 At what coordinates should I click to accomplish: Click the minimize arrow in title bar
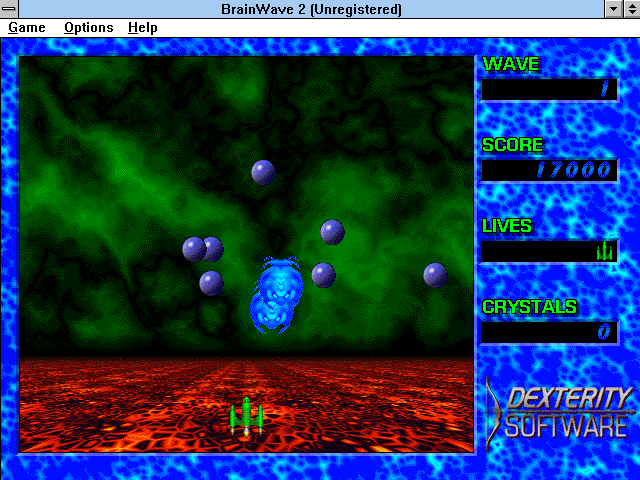[613, 9]
